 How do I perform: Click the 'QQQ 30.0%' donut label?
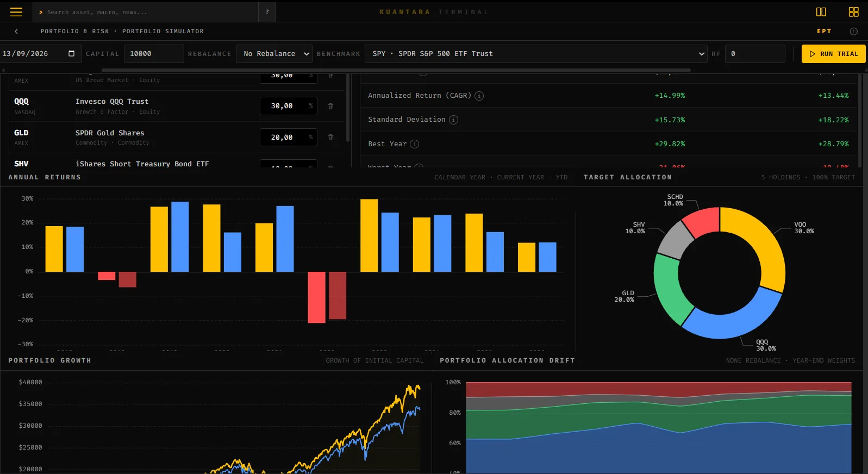(x=766, y=345)
